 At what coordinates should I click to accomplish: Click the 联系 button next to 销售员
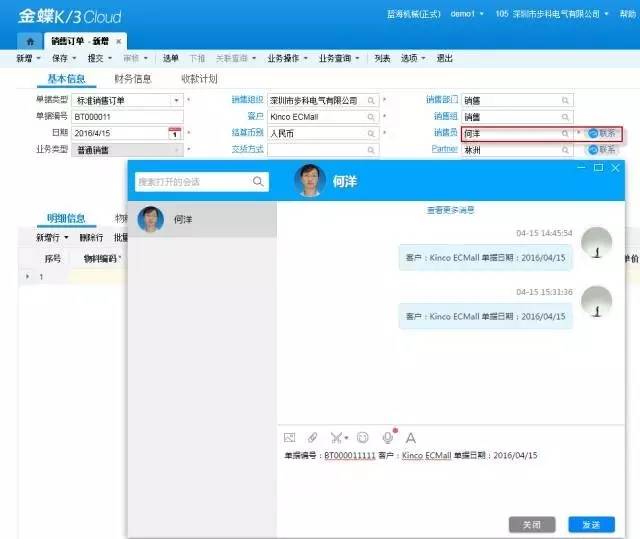(x=601, y=133)
